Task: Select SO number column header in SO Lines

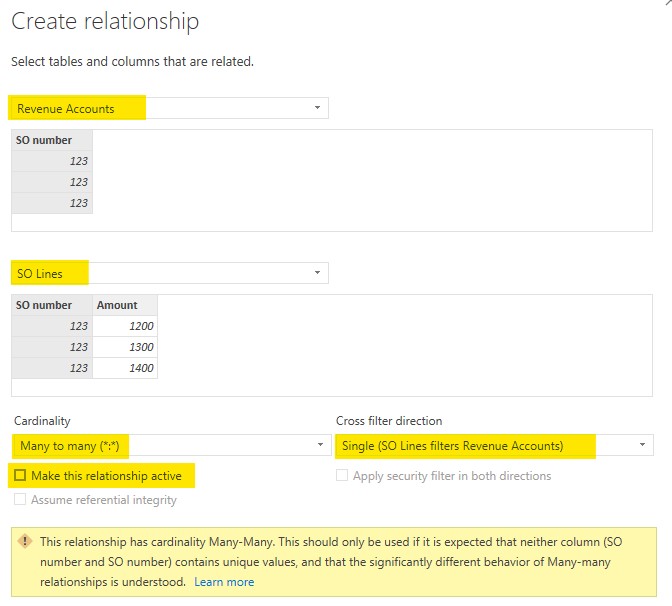Action: [x=52, y=305]
